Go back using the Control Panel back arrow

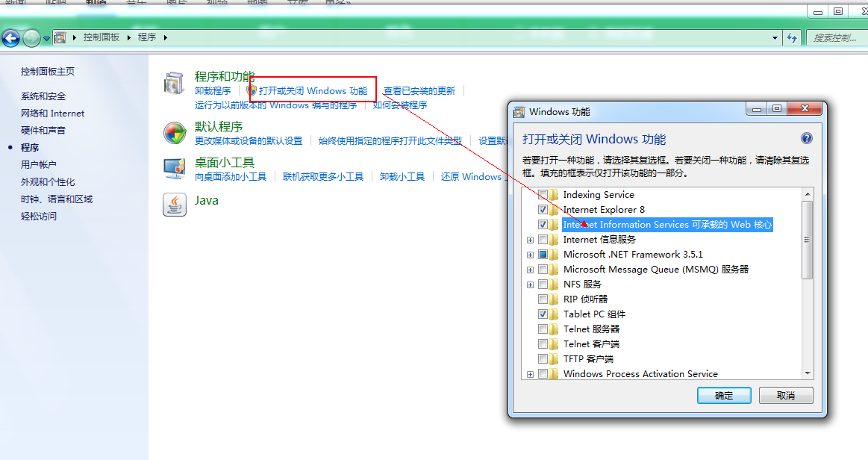coord(10,37)
